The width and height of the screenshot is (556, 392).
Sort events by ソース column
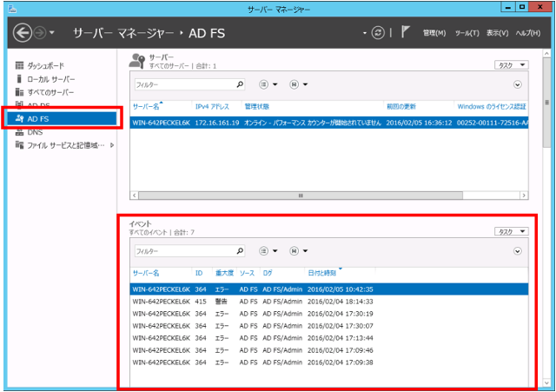click(247, 273)
